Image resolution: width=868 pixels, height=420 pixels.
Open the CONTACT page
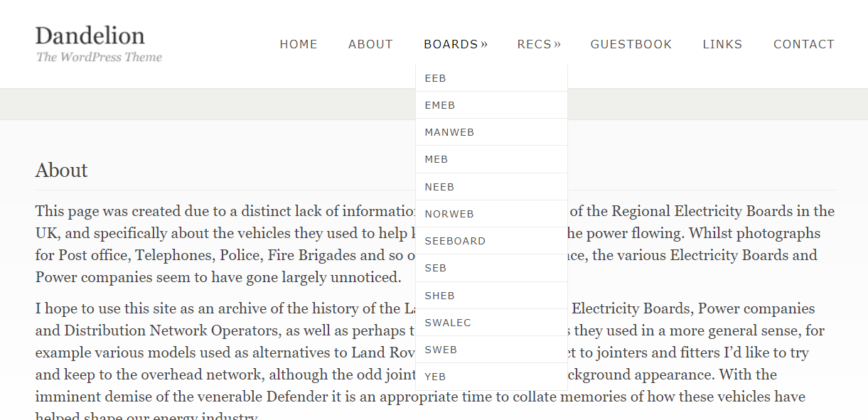click(804, 44)
